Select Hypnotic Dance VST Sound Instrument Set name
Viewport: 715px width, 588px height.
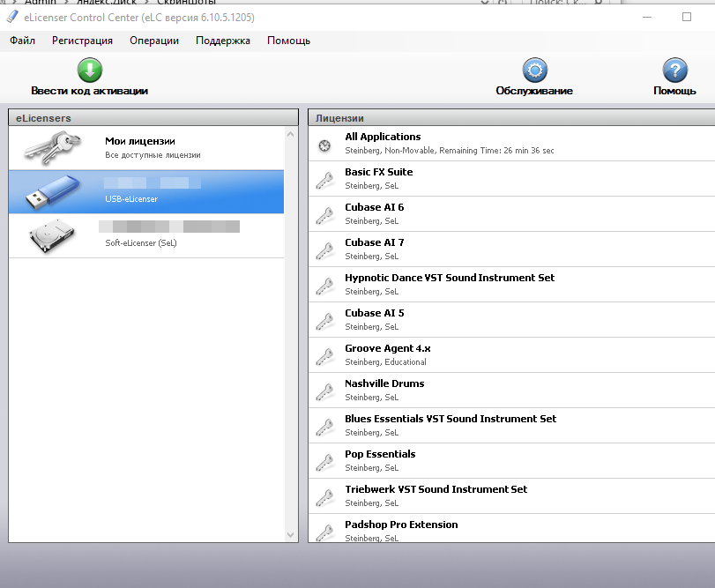(450, 278)
